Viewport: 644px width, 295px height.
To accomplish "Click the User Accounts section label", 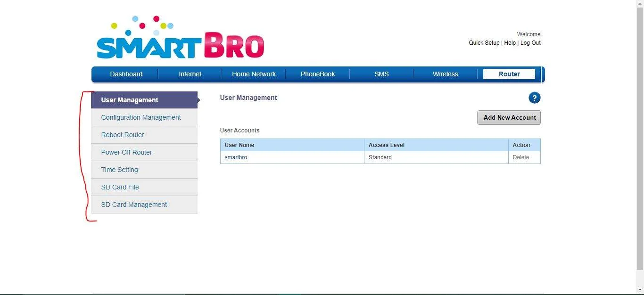I will [239, 131].
